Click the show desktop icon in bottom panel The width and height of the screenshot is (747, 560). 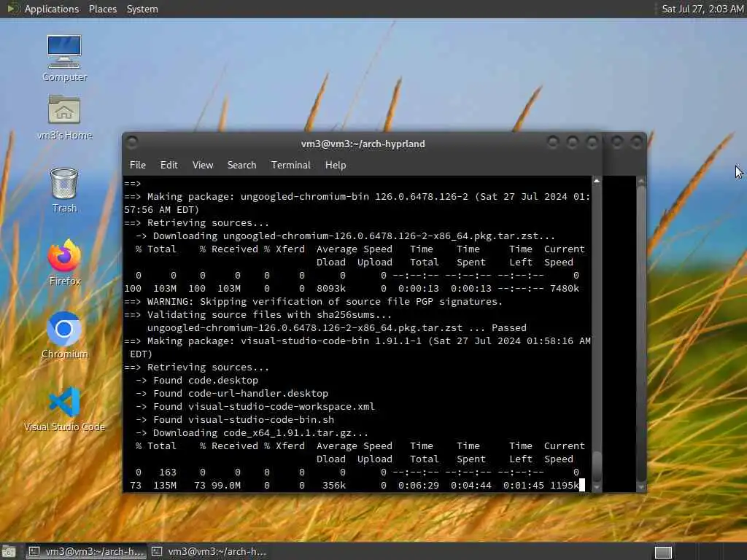pos(9,552)
